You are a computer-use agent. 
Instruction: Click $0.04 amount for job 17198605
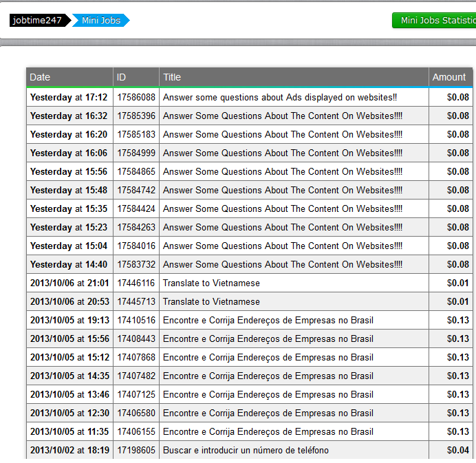tap(458, 450)
